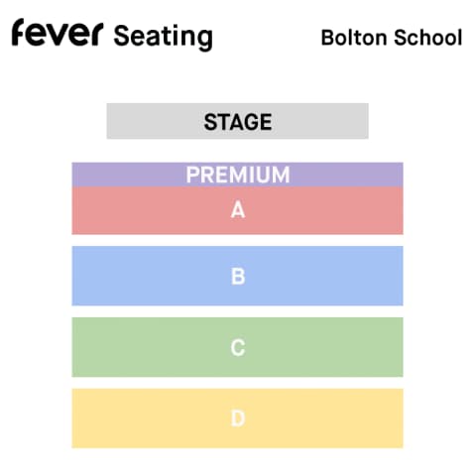Select the red seating zone A

[x=237, y=210]
